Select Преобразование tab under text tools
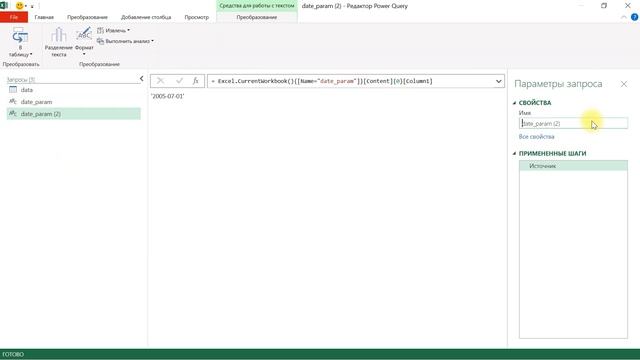This screenshot has width=640, height=360. click(x=257, y=17)
